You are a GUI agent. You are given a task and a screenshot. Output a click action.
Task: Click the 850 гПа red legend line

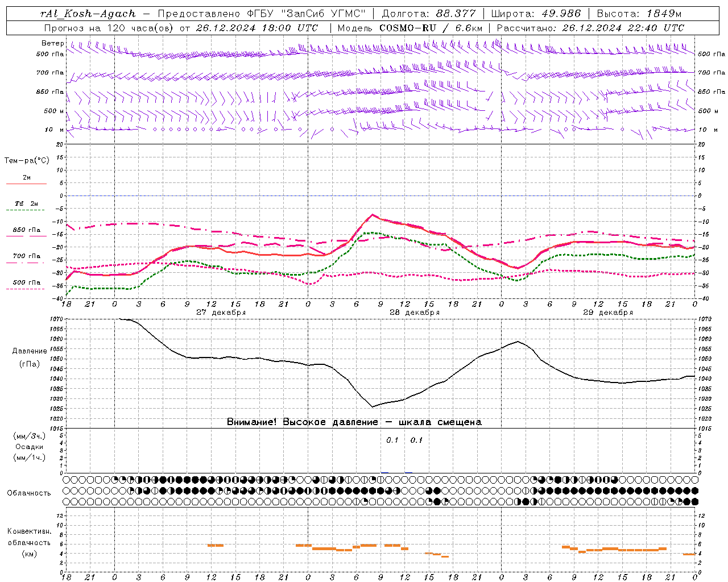click(x=26, y=236)
